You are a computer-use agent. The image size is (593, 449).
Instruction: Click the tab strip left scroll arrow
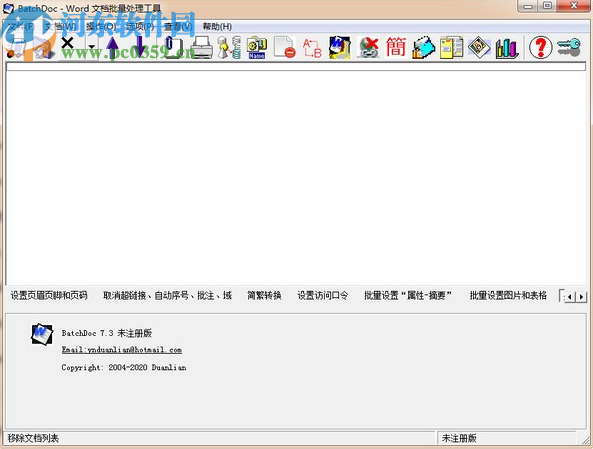pos(570,297)
